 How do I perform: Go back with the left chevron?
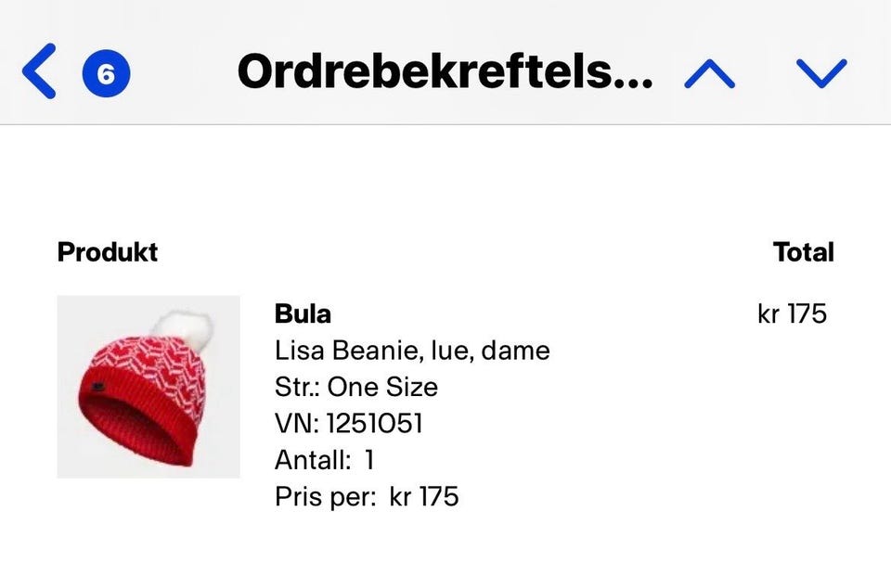point(39,72)
